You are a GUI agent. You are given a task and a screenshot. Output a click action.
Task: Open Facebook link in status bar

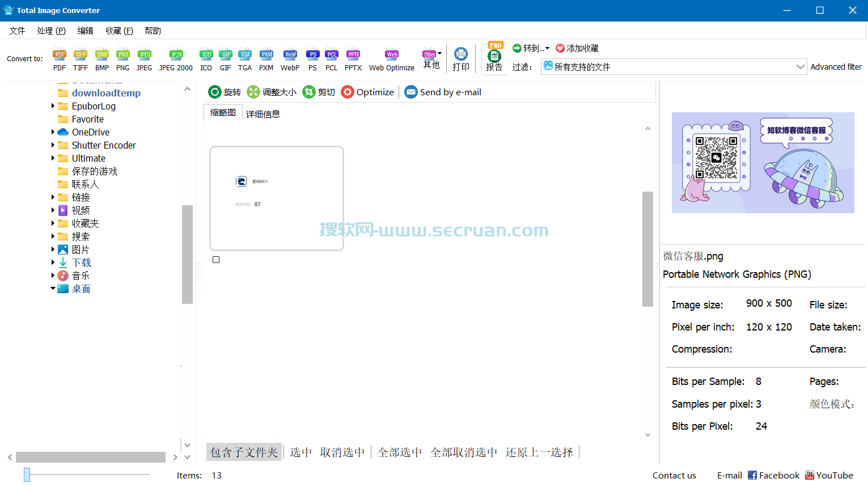click(x=773, y=475)
